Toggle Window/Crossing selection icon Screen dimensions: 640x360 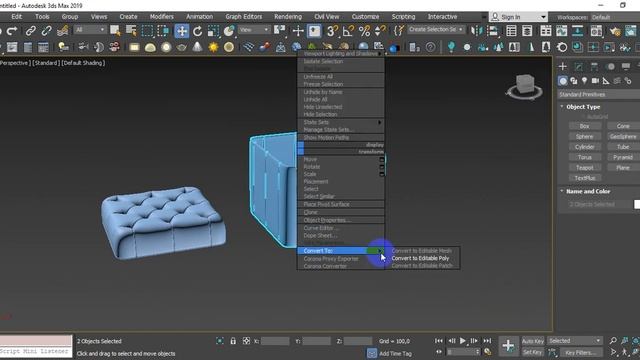(x=163, y=31)
